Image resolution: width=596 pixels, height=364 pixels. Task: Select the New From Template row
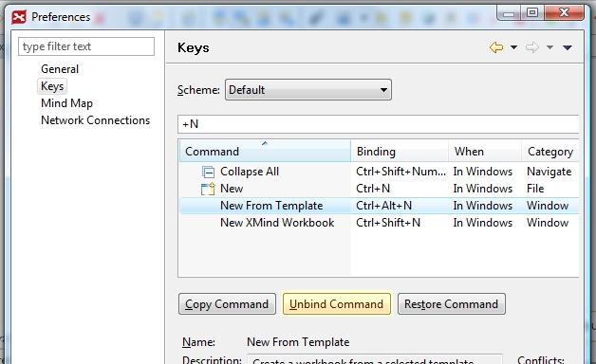point(379,206)
